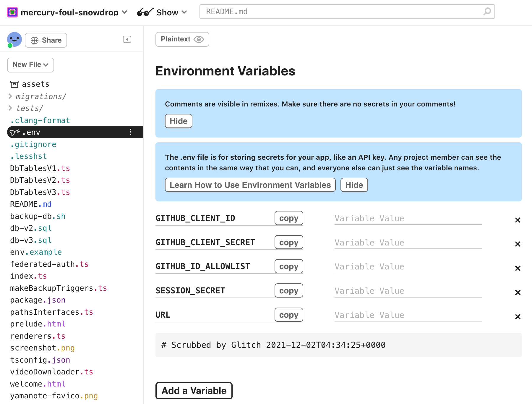Open makeBackupTriggers.ts
The height and width of the screenshot is (404, 532).
[59, 288]
